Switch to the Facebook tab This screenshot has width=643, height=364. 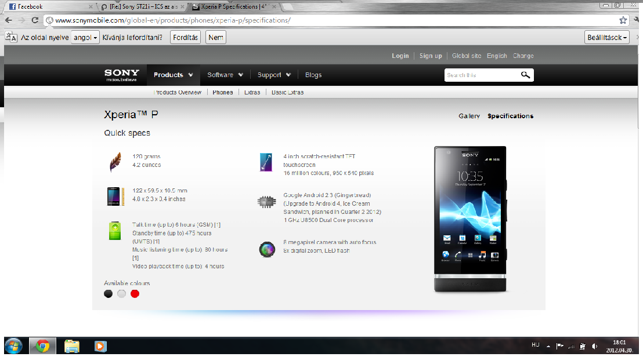pos(49,6)
